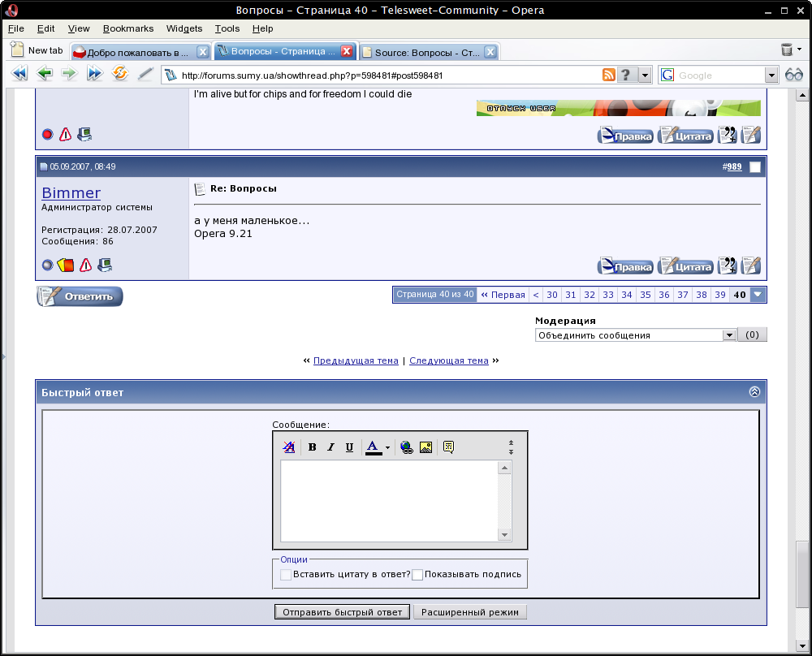The width and height of the screenshot is (812, 656).
Task: Click the Opera reload page icon
Action: (x=120, y=75)
